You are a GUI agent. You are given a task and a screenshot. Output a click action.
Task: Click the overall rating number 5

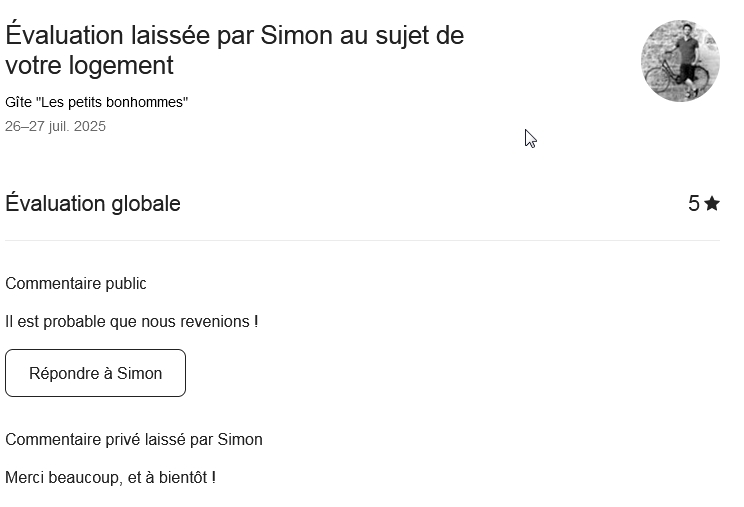(x=694, y=204)
